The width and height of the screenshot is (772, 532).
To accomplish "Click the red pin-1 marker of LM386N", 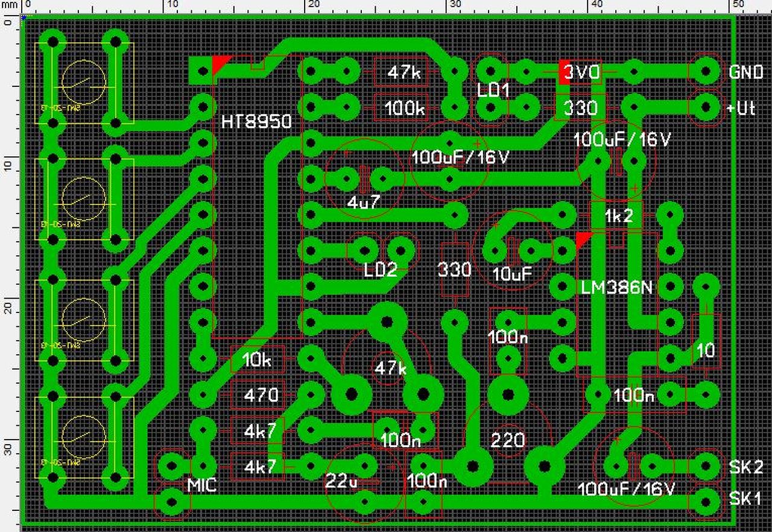I will pyautogui.click(x=583, y=239).
